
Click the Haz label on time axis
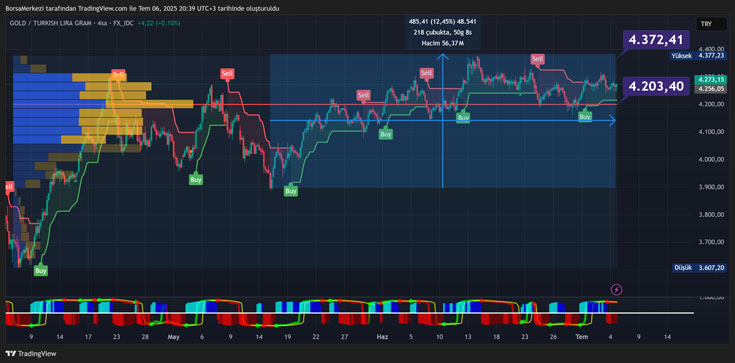pos(383,336)
